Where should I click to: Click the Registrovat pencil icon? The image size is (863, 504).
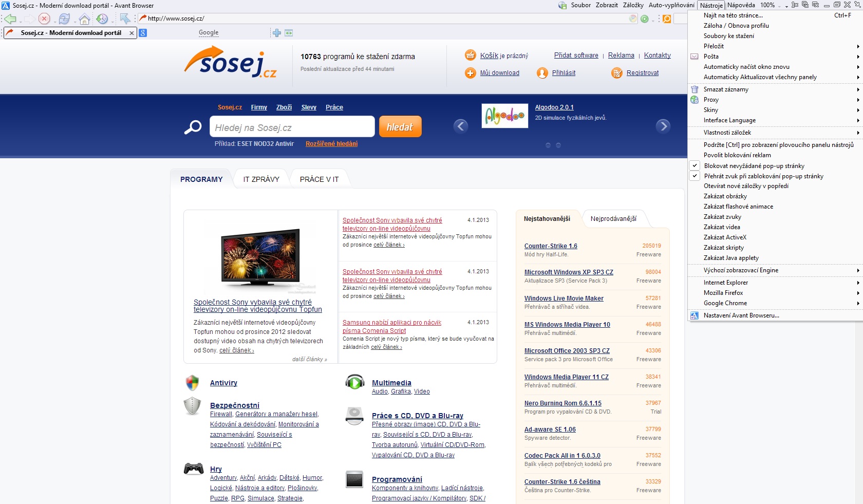pos(617,73)
